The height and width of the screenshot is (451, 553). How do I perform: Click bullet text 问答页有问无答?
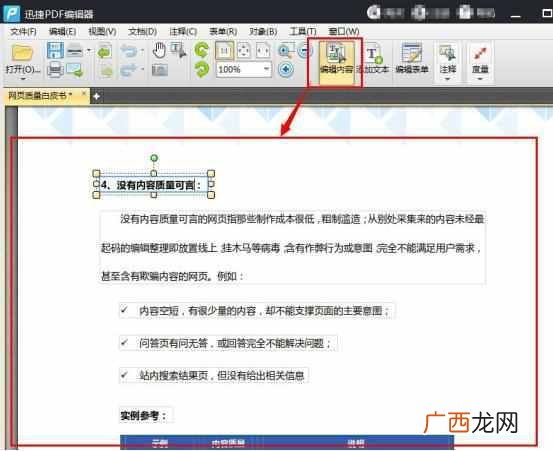(x=236, y=343)
